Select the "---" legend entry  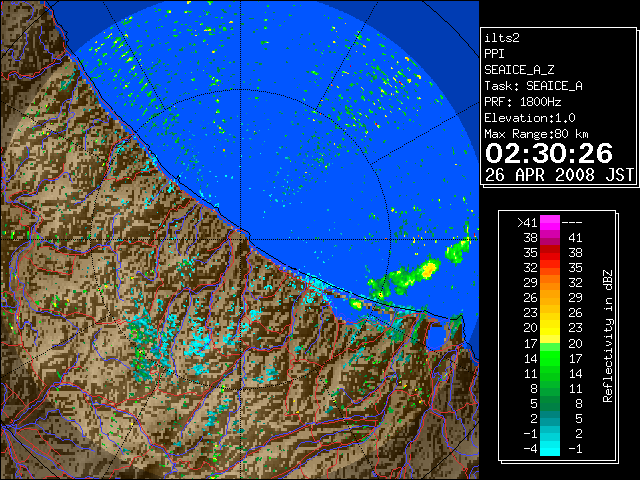[572, 223]
